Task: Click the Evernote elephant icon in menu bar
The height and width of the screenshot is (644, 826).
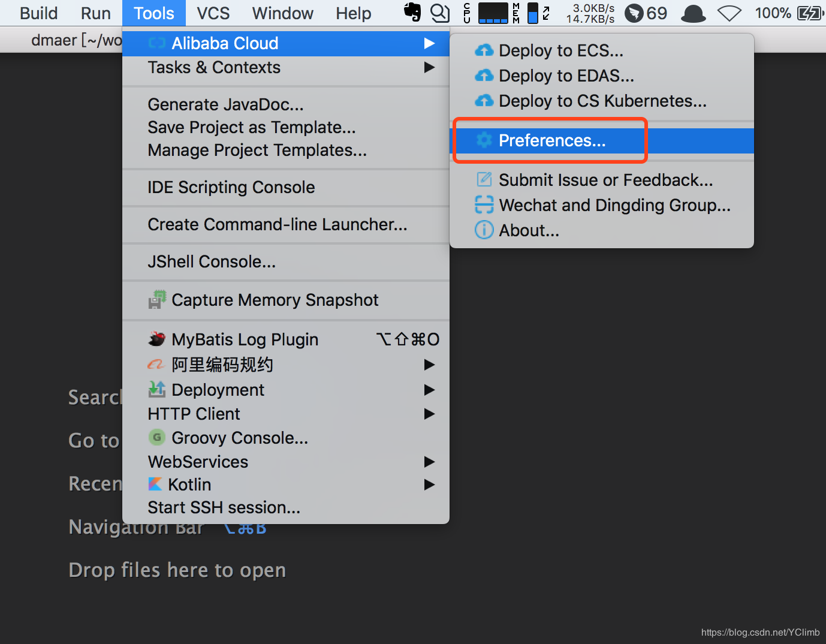Action: [412, 12]
